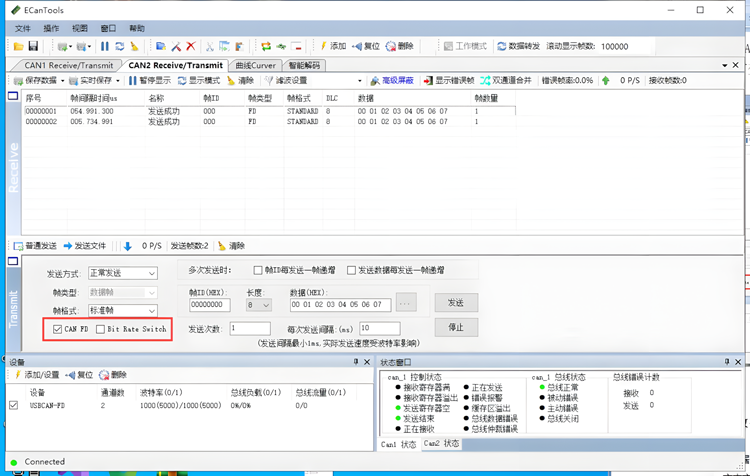Click 发送文件 send file icon
This screenshot has width=750, height=476.
[68, 246]
